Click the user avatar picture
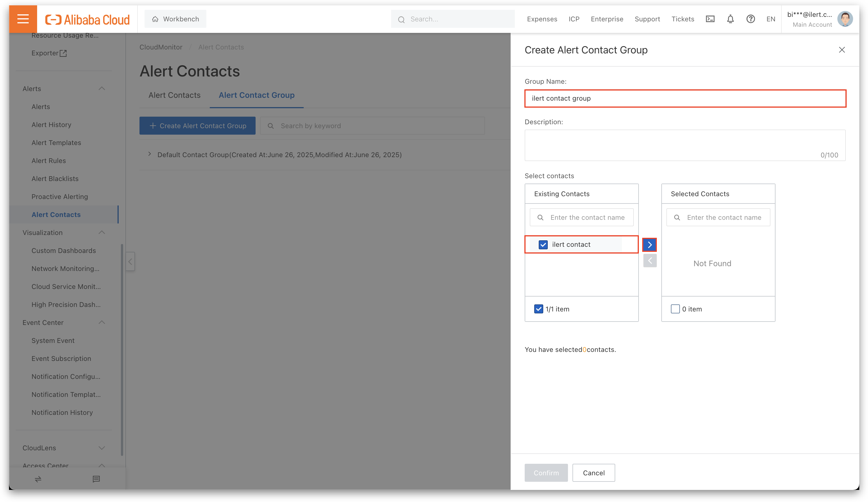Viewport: 868px width, 502px height. [x=845, y=19]
